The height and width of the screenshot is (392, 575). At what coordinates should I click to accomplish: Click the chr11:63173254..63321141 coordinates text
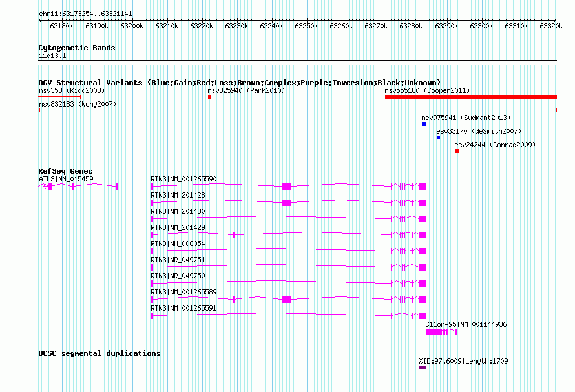tap(85, 14)
